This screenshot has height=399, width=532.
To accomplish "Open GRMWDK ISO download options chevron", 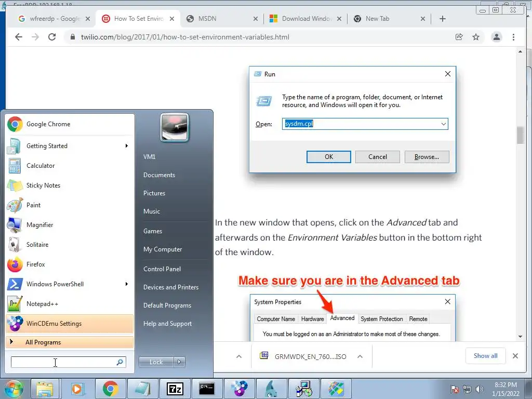I will click(360, 356).
